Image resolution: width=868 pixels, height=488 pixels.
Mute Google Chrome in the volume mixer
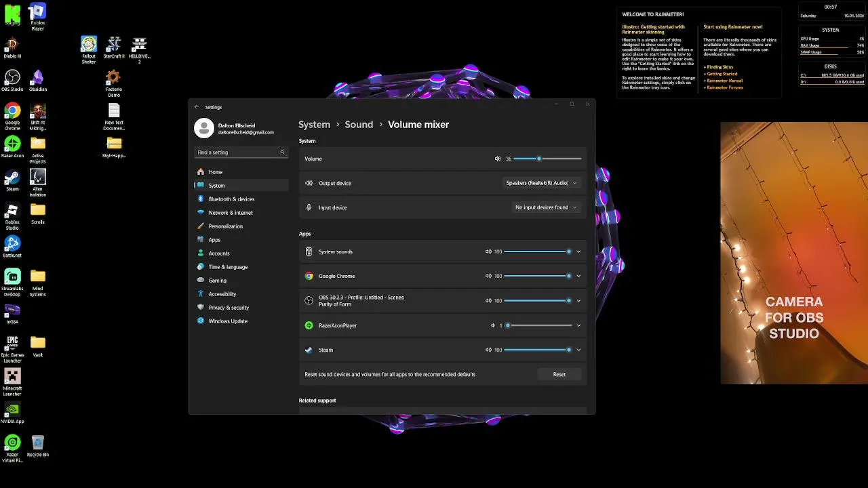coord(488,276)
